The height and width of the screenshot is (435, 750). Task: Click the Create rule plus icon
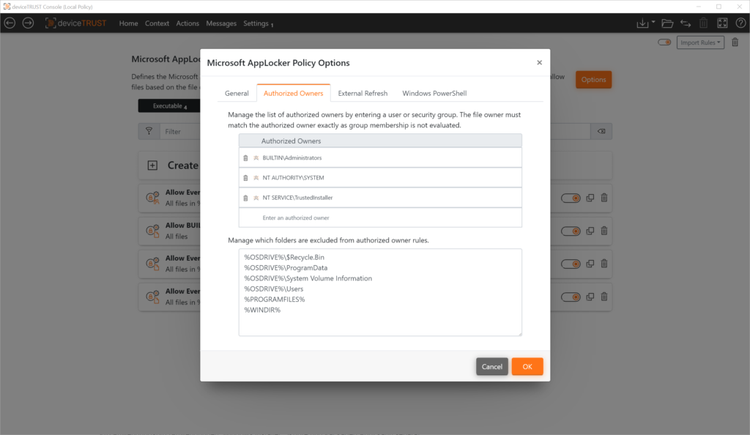(152, 166)
